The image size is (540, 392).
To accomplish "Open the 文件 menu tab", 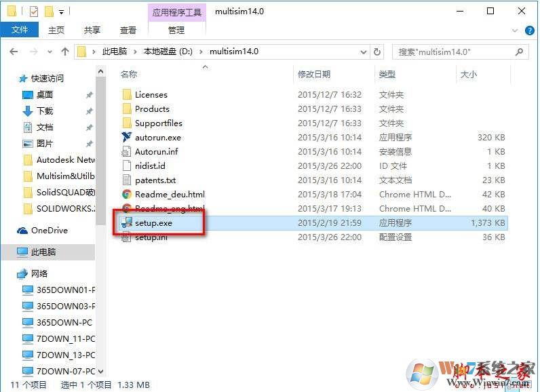I will pyautogui.click(x=20, y=30).
